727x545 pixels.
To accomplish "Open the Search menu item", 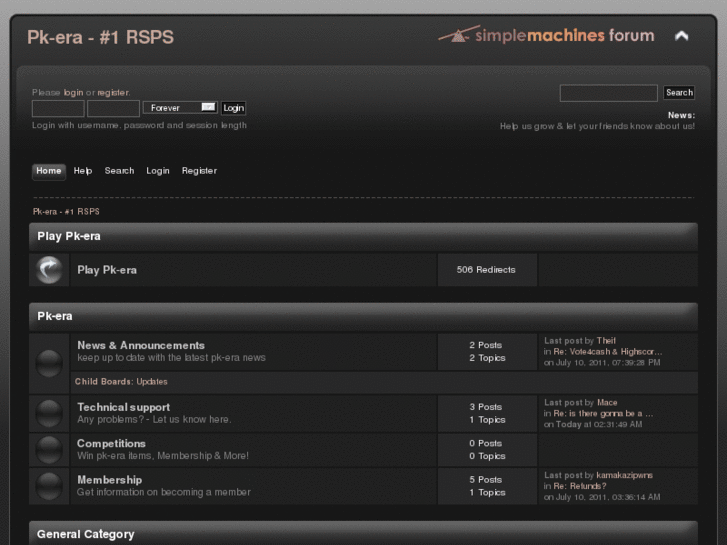I will click(119, 171).
